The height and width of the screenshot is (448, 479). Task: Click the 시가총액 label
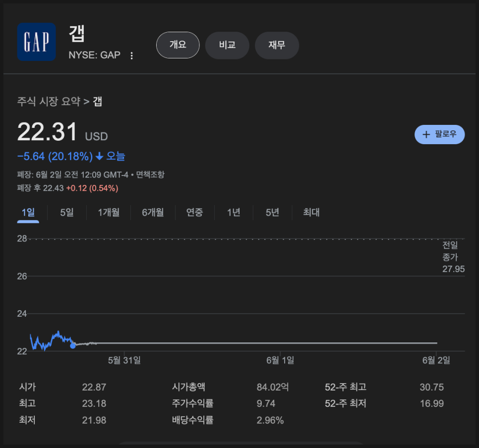pos(188,387)
